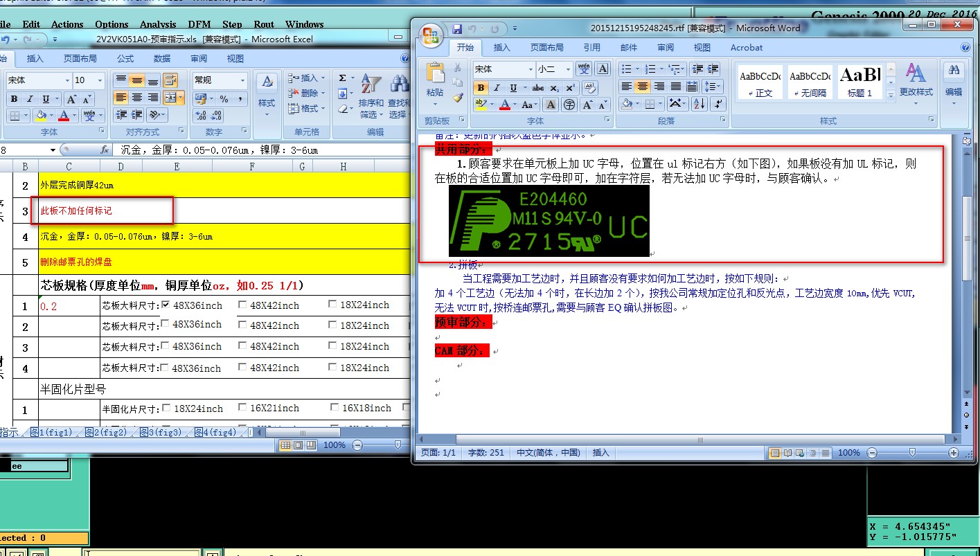Image resolution: width=980 pixels, height=556 pixels.
Task: Click Excel 删除 delete cells button
Action: (307, 93)
